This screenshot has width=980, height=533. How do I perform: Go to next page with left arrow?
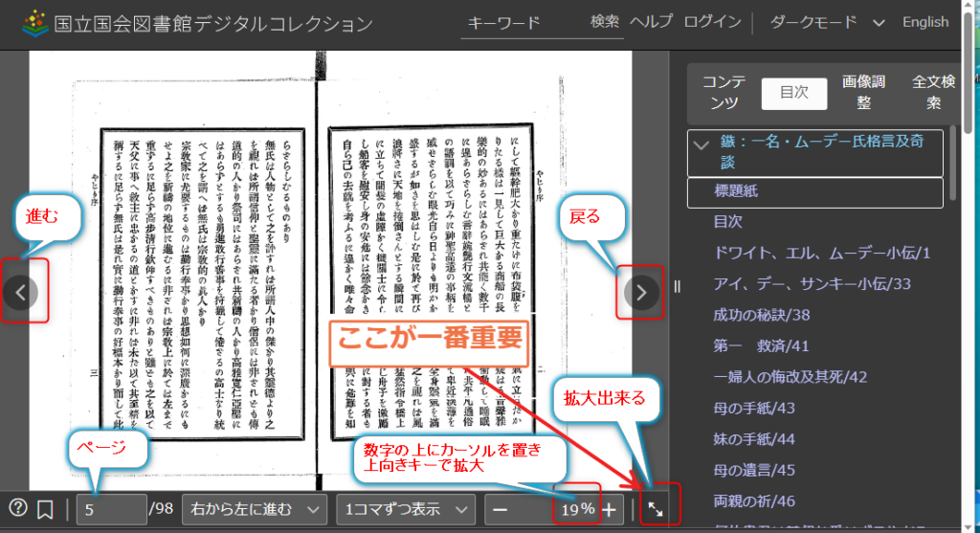coord(21,292)
